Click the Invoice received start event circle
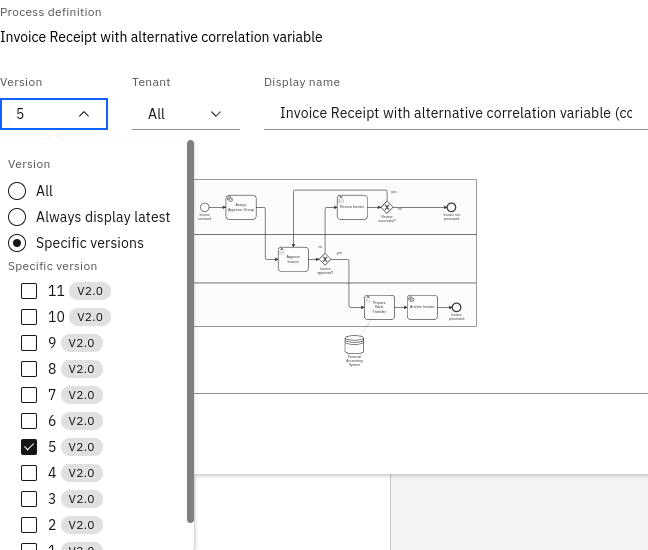 click(205, 207)
